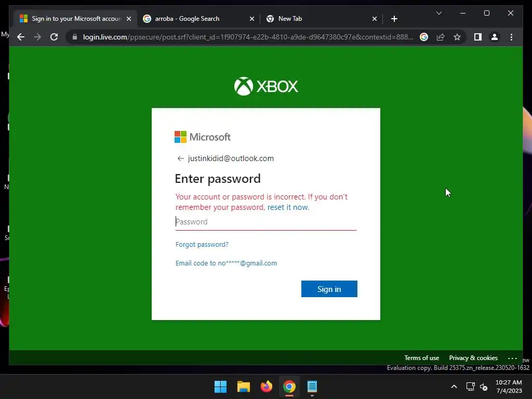532x399 pixels.
Task: Show hidden system tray icons
Action: tap(454, 387)
